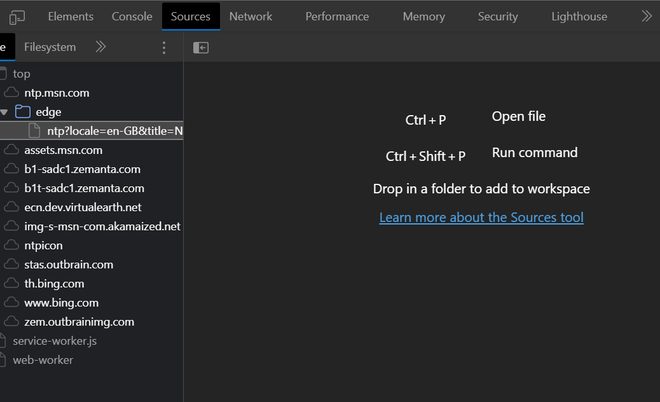This screenshot has height=402, width=660.
Task: Select service-worker.js entry
Action: [x=54, y=341]
